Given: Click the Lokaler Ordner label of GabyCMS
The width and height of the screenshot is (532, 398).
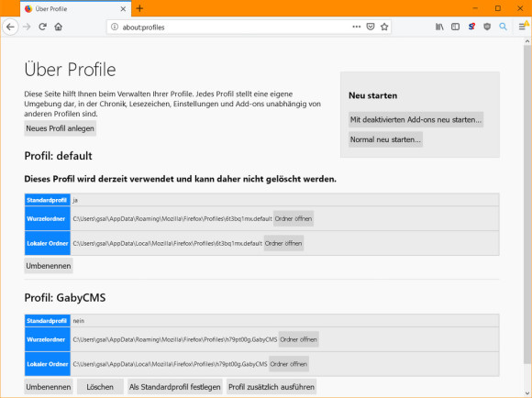Looking at the screenshot, I should [47, 364].
